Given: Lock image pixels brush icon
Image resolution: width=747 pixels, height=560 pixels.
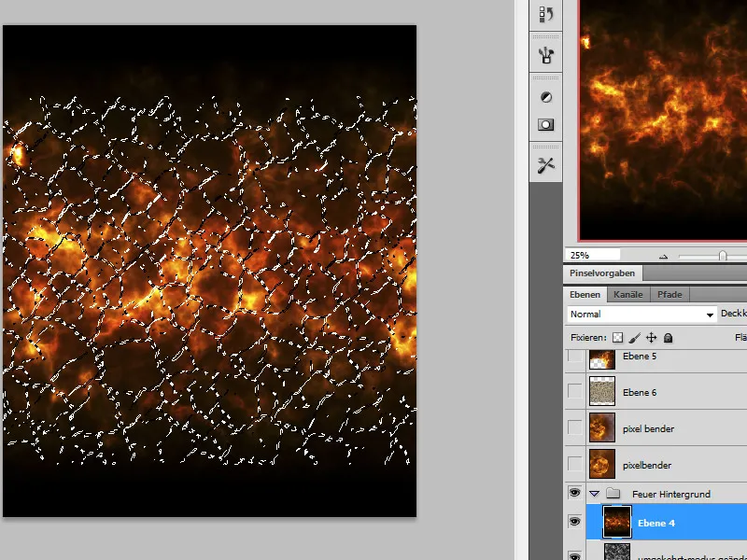Looking at the screenshot, I should [x=635, y=338].
